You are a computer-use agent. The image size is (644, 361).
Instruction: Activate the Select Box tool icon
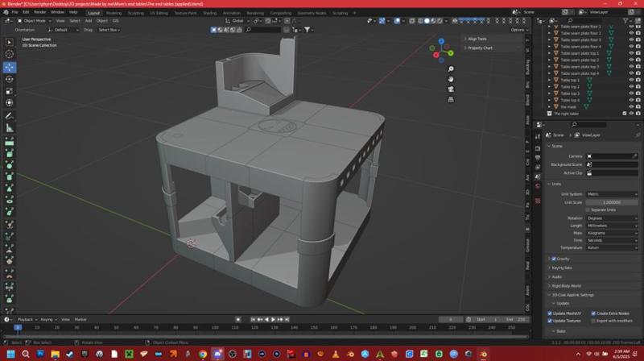(10, 42)
